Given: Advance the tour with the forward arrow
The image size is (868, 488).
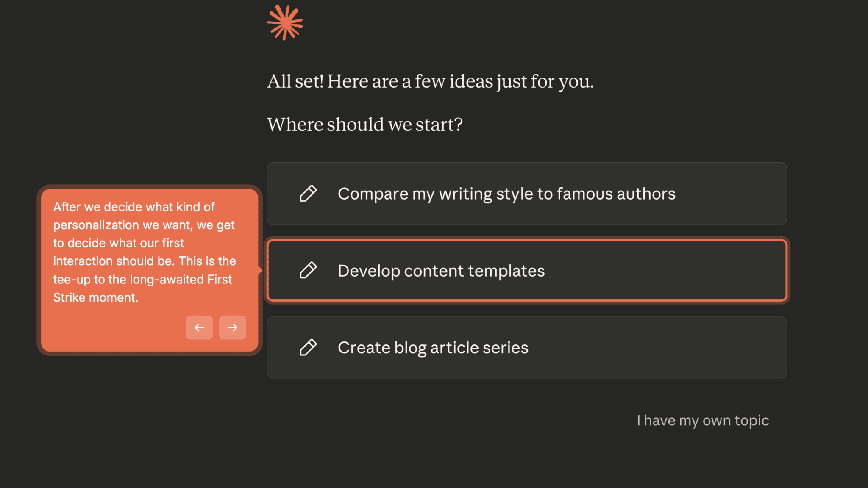Looking at the screenshot, I should point(232,327).
